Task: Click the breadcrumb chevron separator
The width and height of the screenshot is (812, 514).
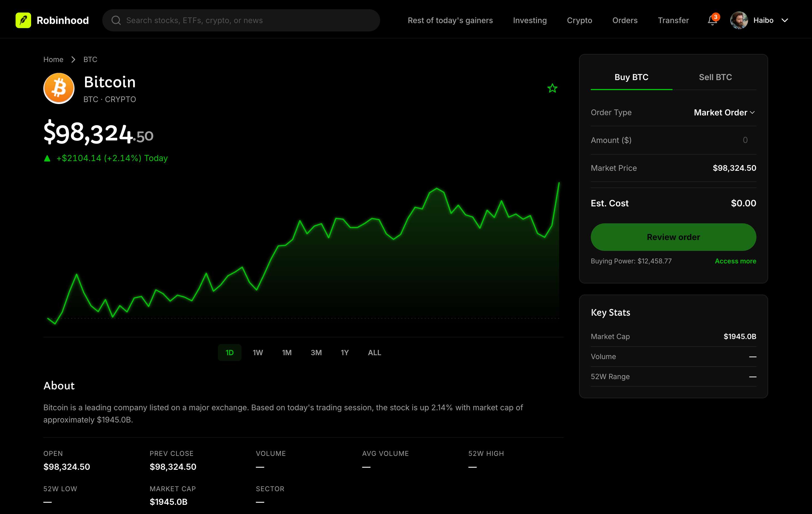Action: (73, 60)
